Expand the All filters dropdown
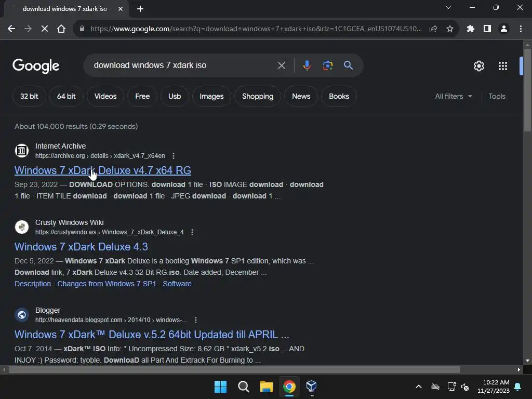The height and width of the screenshot is (399, 532). click(x=453, y=96)
